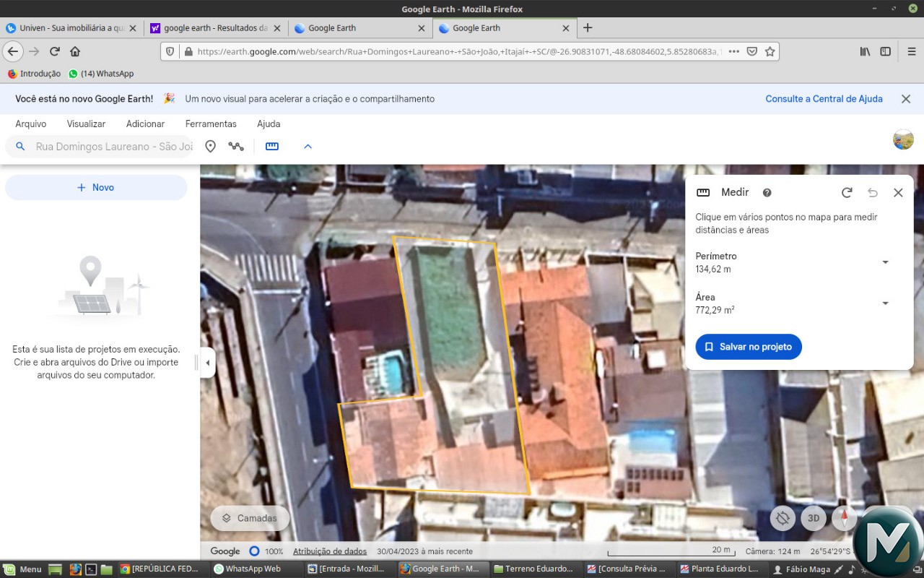Viewport: 924px width, 578px height.
Task: Open the Firefox library icon
Action: point(865,51)
